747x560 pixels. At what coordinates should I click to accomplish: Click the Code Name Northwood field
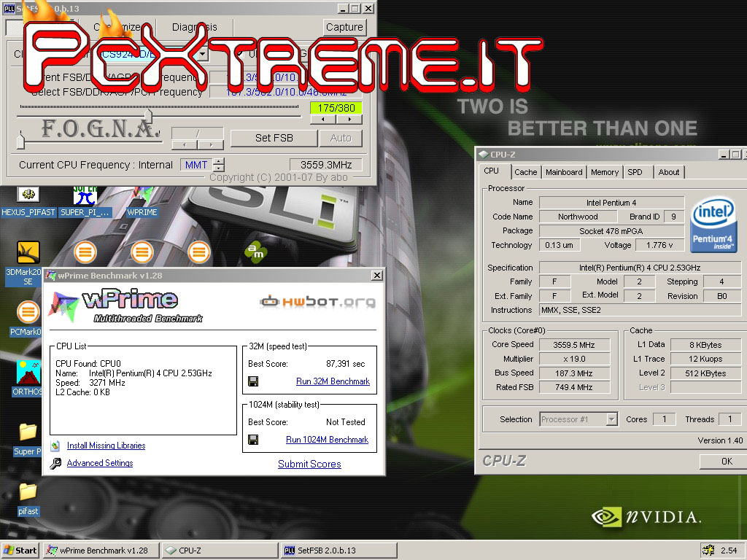coord(578,217)
